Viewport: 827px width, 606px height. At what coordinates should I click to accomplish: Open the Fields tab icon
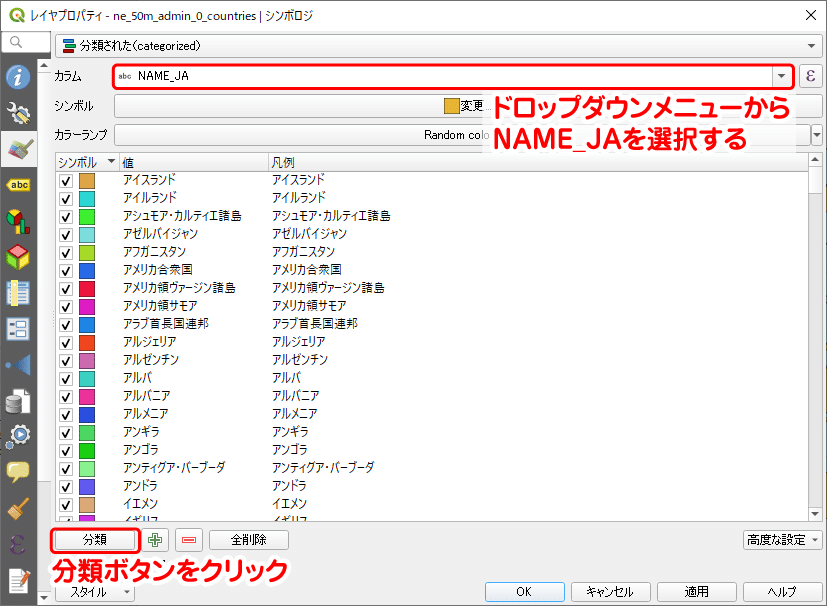[18, 293]
